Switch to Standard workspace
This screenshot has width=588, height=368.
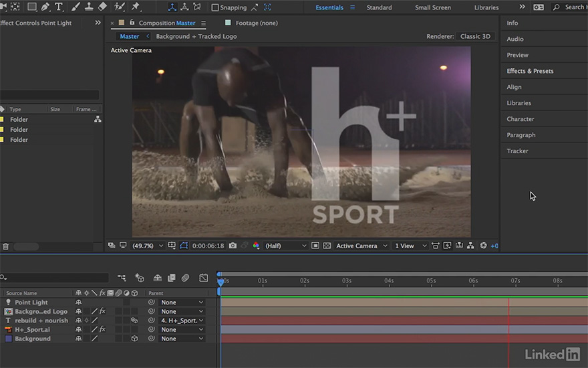point(379,7)
